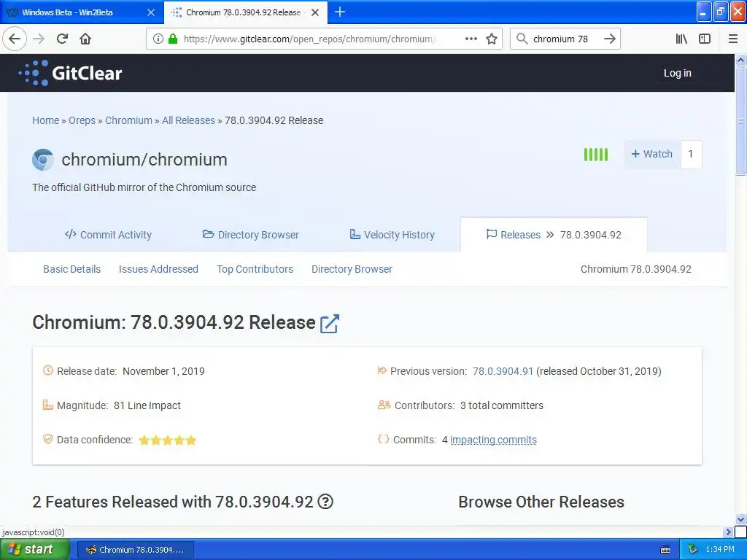Open the browser home page icon

[x=85, y=39]
